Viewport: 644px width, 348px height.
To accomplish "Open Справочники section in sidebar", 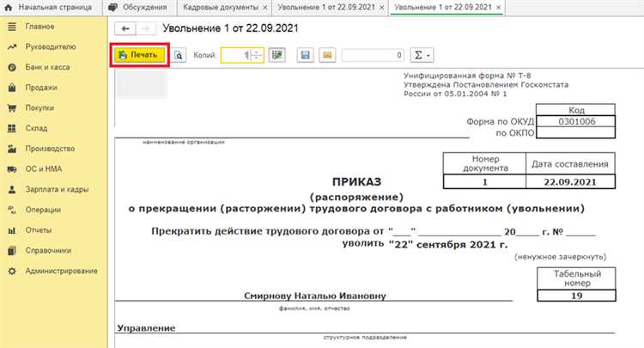I will 48,250.
